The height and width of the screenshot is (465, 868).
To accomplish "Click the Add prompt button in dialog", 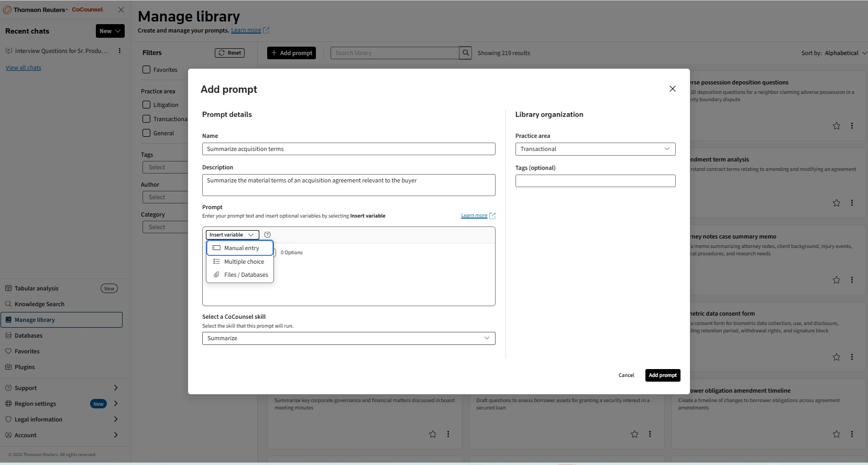I will coord(662,375).
